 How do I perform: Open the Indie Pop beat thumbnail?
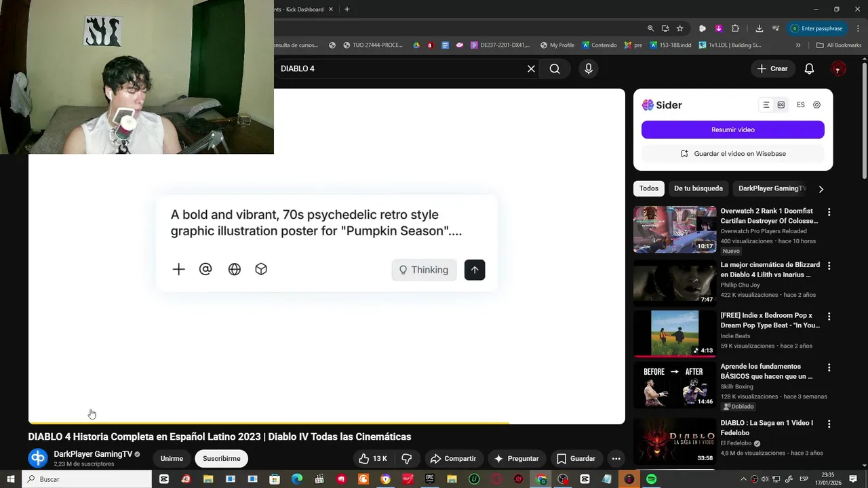pyautogui.click(x=675, y=333)
